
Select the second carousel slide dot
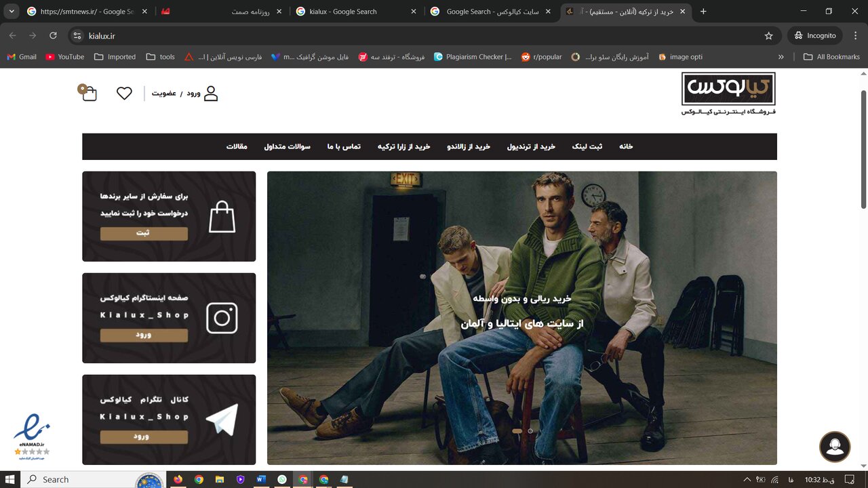click(x=530, y=431)
